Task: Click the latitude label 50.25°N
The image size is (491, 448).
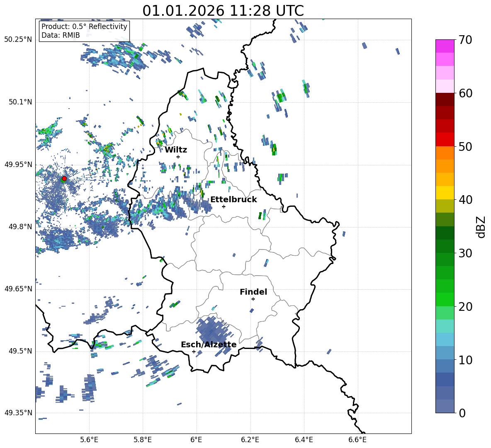Action: (18, 40)
